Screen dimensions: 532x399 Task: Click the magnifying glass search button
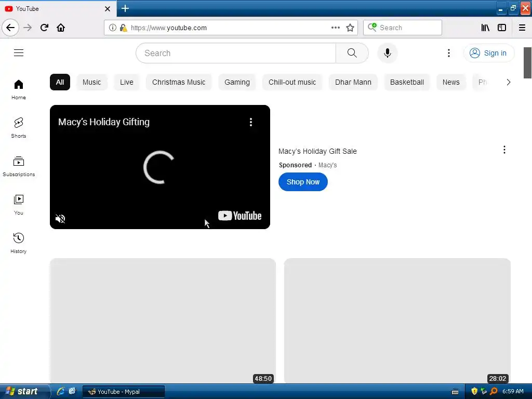click(352, 53)
